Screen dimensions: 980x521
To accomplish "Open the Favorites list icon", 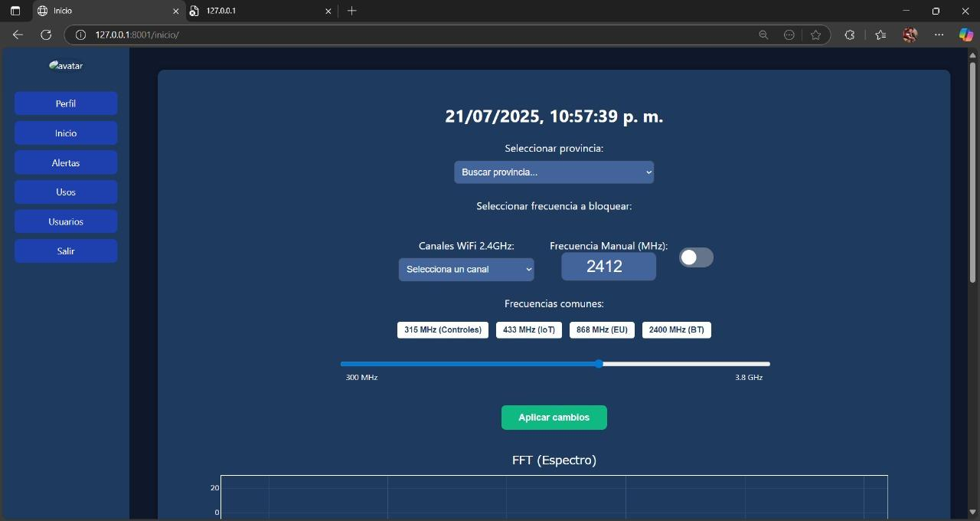I will click(880, 34).
